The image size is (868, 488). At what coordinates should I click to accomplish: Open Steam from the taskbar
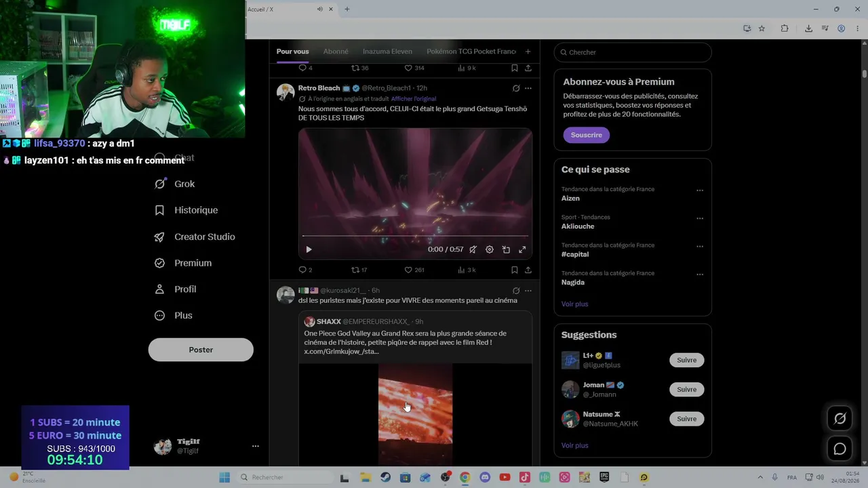(385, 477)
